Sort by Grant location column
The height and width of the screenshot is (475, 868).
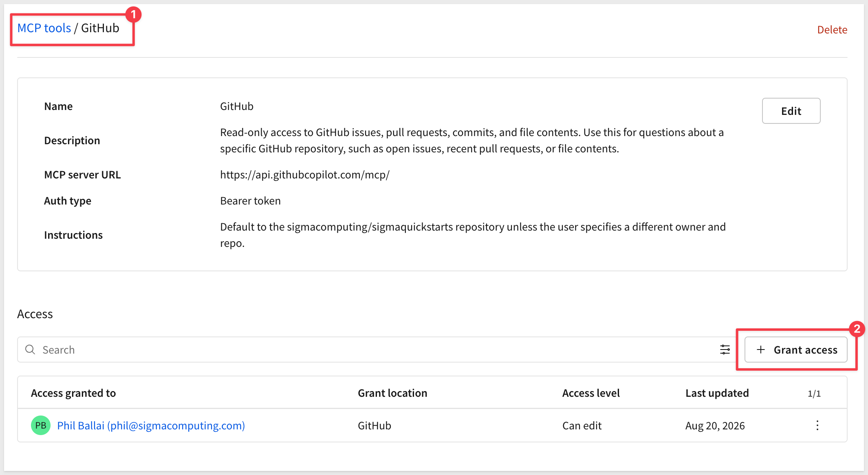392,393
